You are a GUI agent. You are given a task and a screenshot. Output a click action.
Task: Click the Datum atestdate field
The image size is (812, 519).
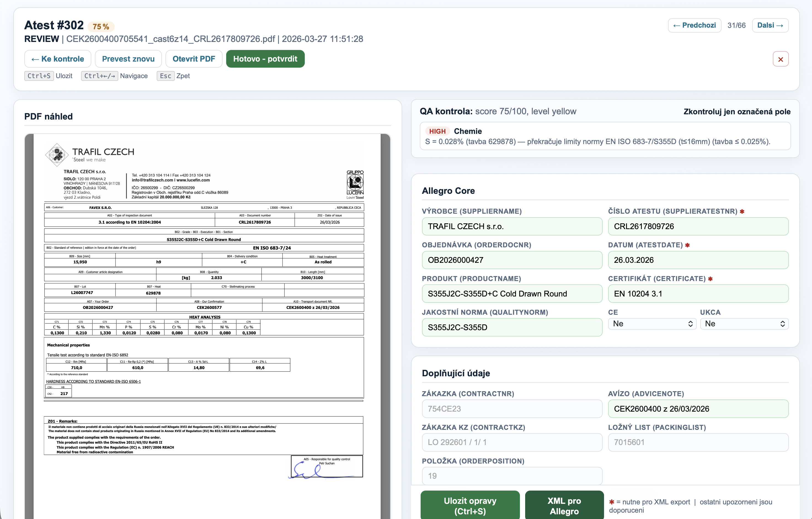pyautogui.click(x=698, y=260)
